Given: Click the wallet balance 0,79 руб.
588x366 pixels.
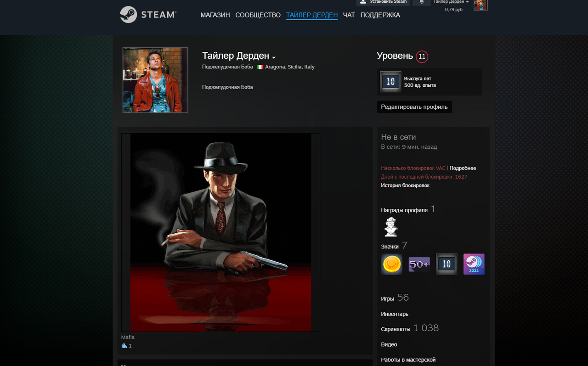Looking at the screenshot, I should 454,10.
